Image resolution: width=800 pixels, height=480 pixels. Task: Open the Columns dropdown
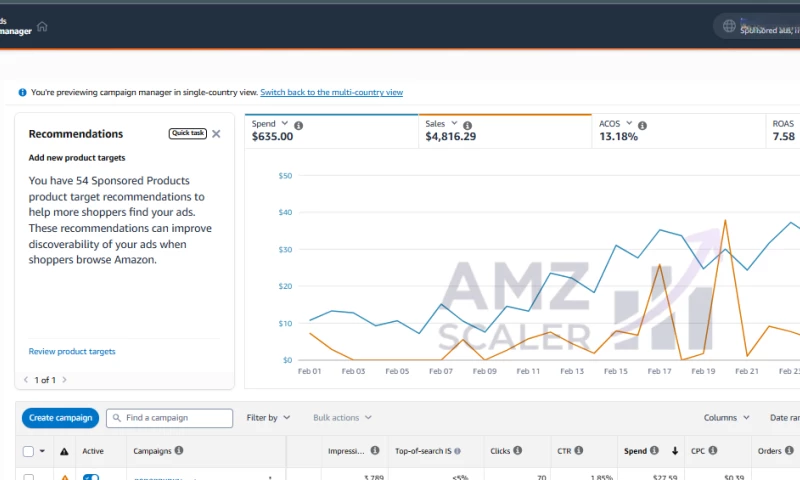tap(727, 418)
